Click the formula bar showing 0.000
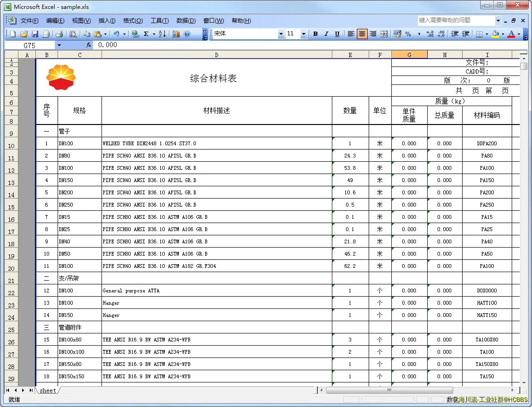 point(311,45)
